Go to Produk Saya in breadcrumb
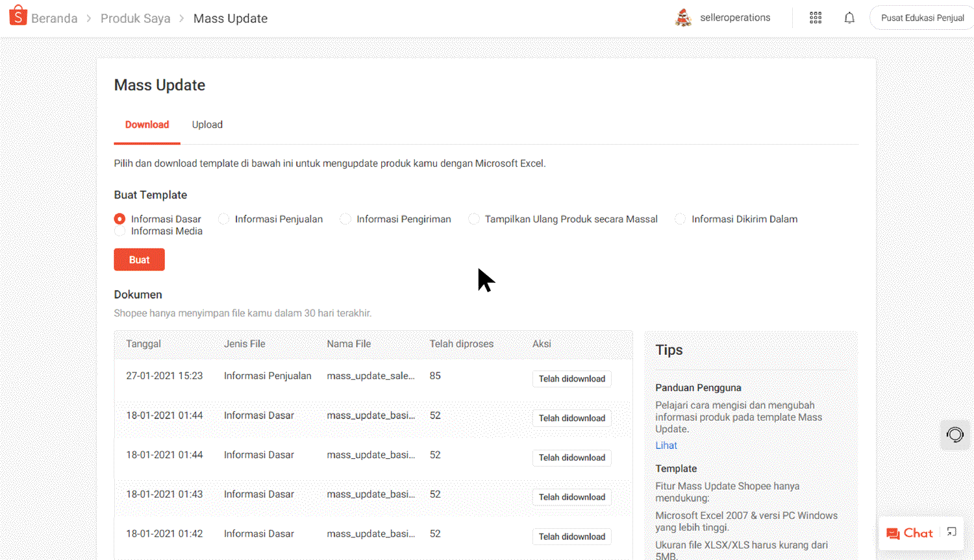 (135, 18)
